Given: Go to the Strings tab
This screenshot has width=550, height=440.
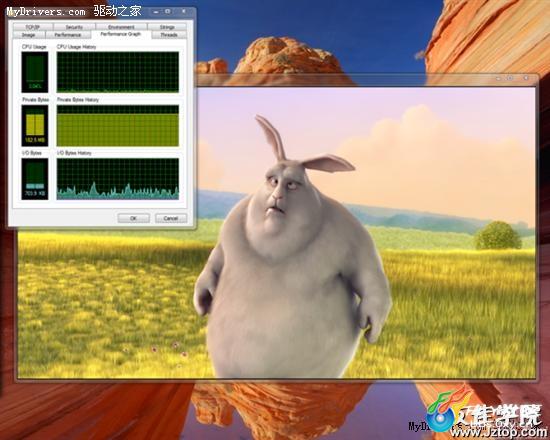Looking at the screenshot, I should 167,27.
